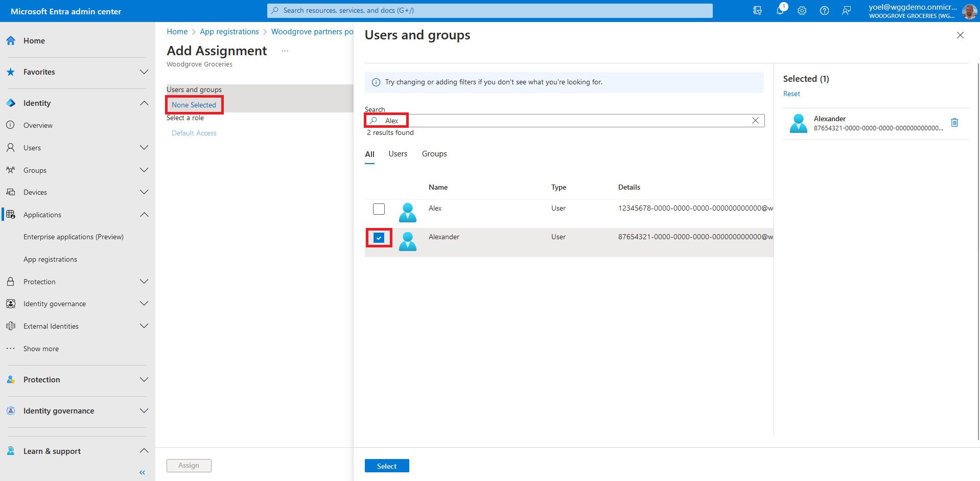Screen dimensions: 980x481
Task: Uncheck the Alexander user checkbox
Action: pos(379,238)
